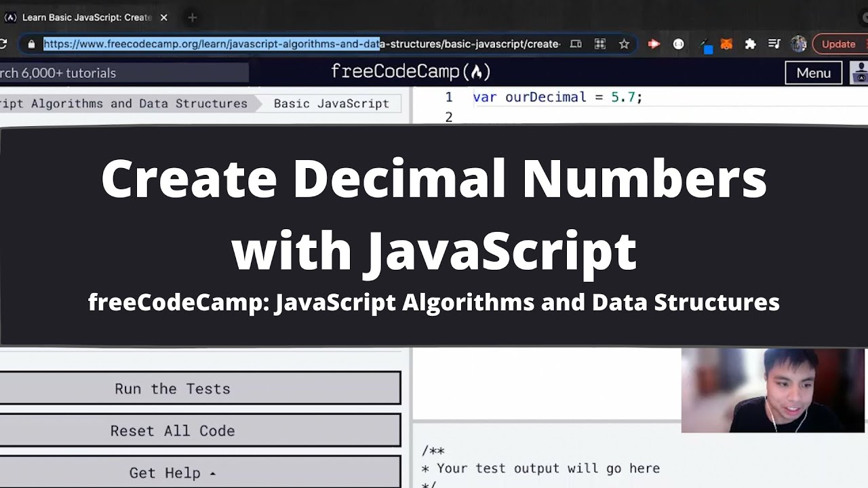Bookmark this page with the star icon
This screenshot has width=868, height=488.
(624, 44)
